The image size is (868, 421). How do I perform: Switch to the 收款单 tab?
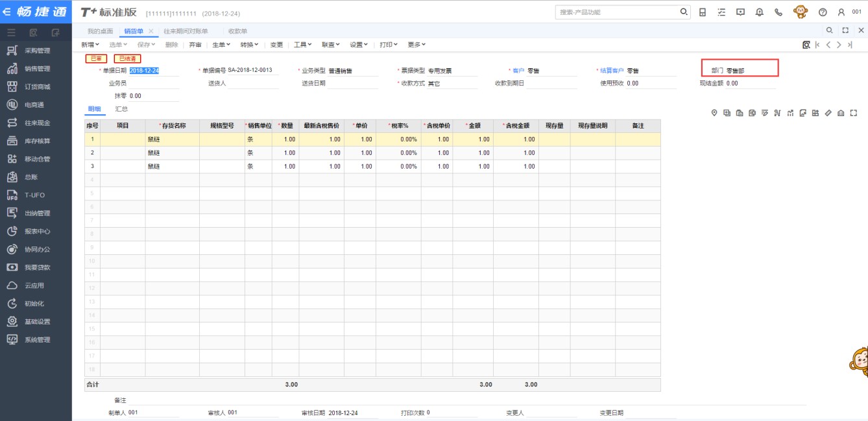coord(237,31)
